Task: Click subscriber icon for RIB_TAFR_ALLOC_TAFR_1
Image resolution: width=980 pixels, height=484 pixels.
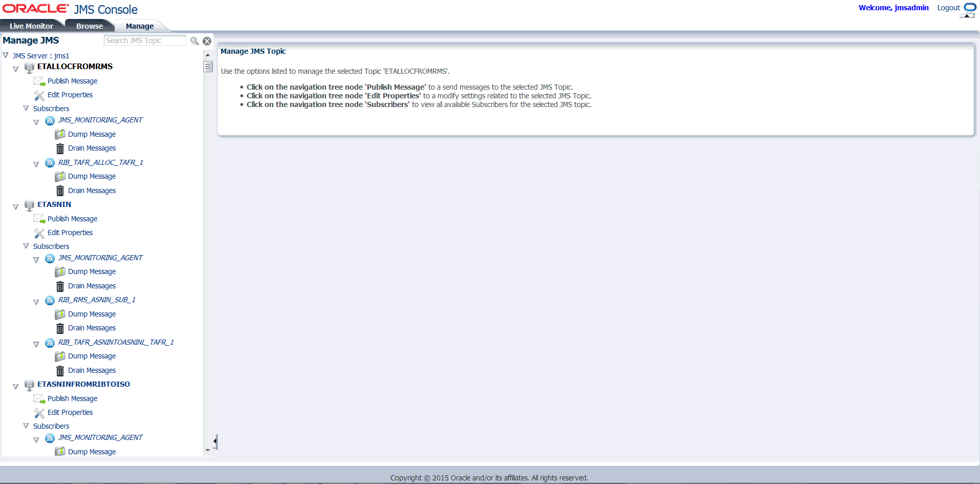Action: click(x=50, y=163)
